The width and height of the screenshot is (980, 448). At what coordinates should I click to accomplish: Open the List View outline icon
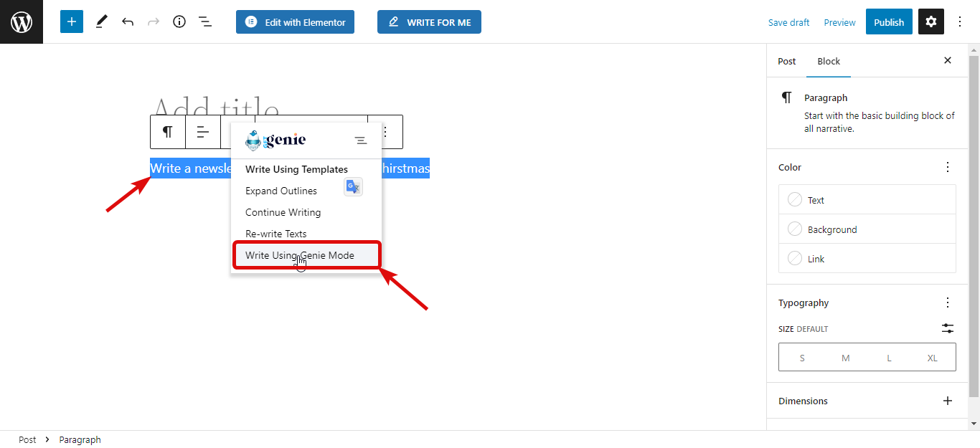[205, 22]
